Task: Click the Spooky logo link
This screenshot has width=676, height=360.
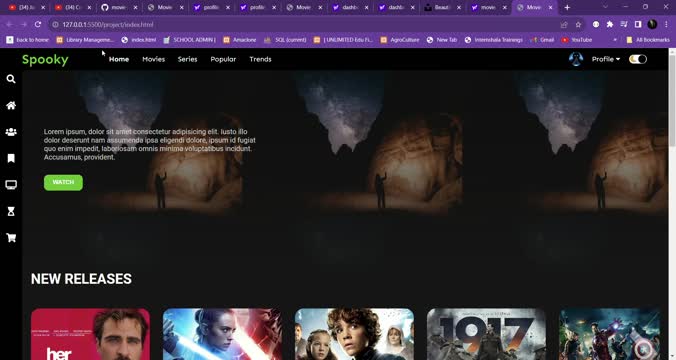Action: pyautogui.click(x=45, y=59)
